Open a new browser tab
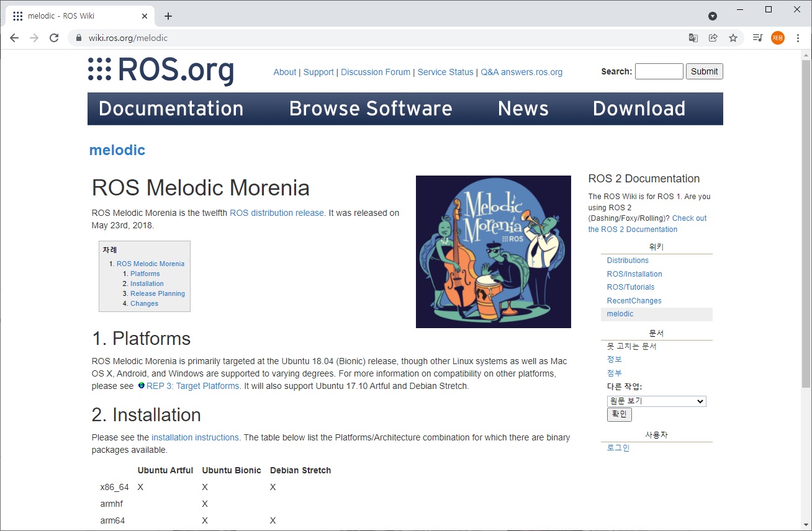 pos(168,16)
